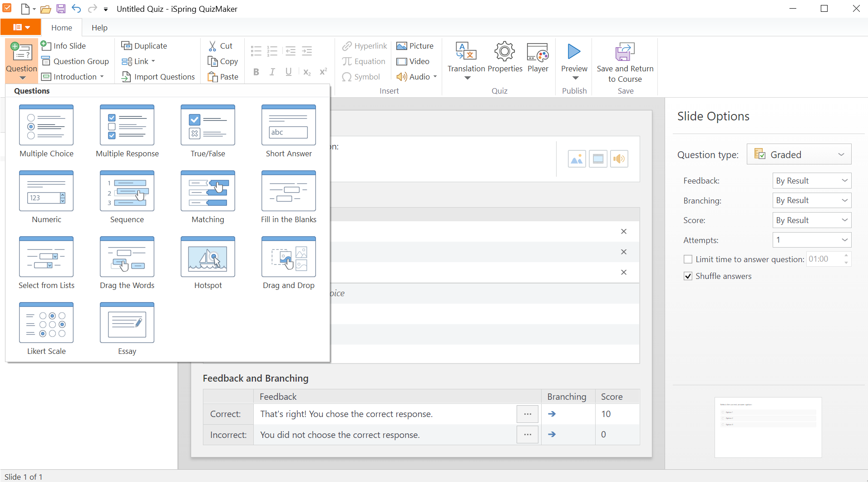
Task: Select the Multiple Response question type
Action: (127, 131)
